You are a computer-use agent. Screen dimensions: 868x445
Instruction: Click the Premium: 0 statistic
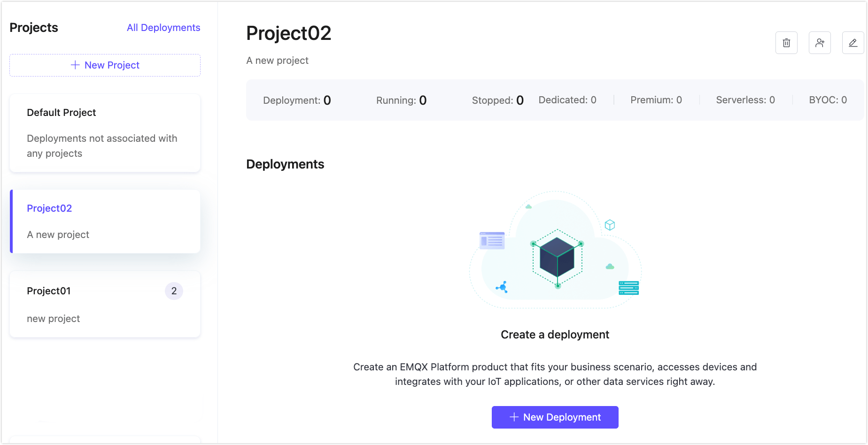(656, 100)
